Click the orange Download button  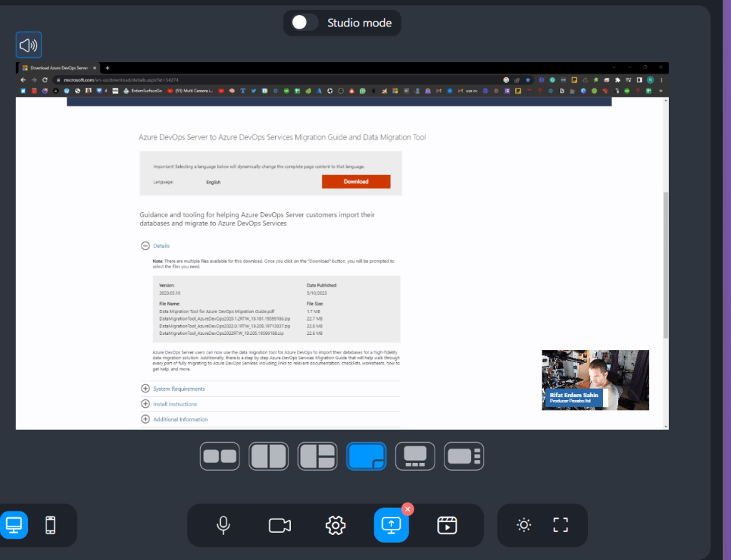[356, 181]
